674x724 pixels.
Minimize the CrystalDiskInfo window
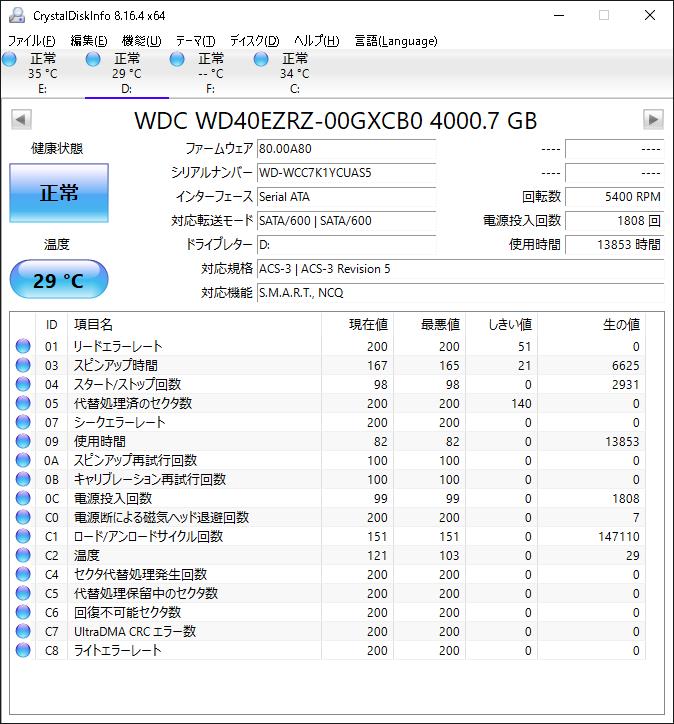click(x=559, y=15)
